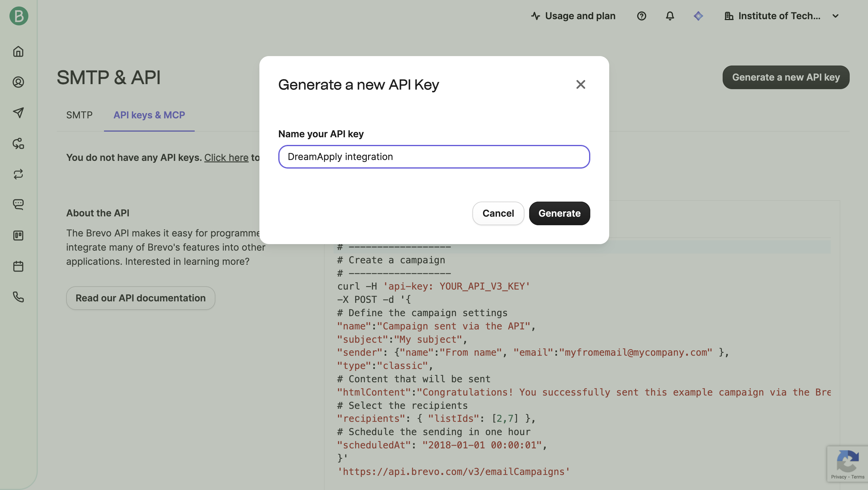This screenshot has width=868, height=490.
Task: Open the Phone sidebar icon
Action: pos(18,297)
